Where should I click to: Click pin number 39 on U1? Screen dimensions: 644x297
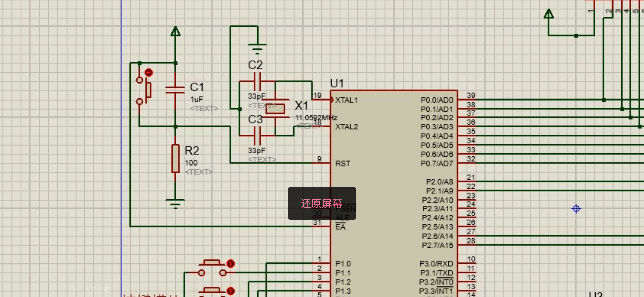tap(471, 95)
